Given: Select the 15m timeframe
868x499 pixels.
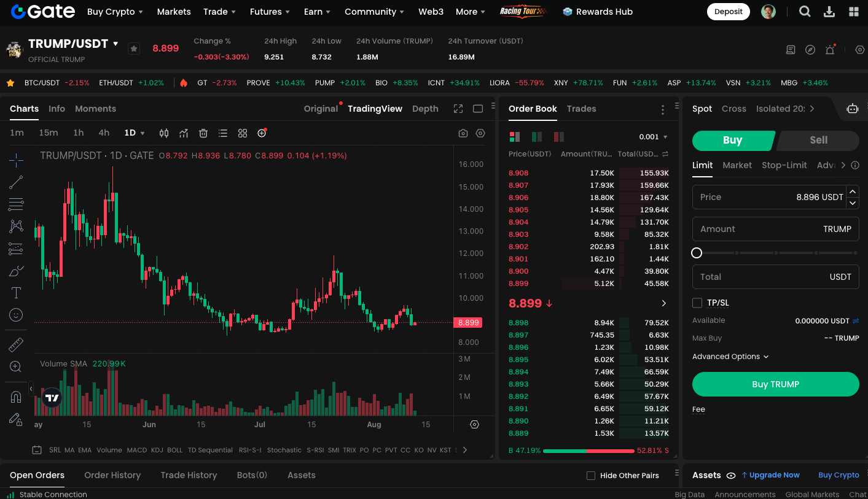Looking at the screenshot, I should point(49,133).
